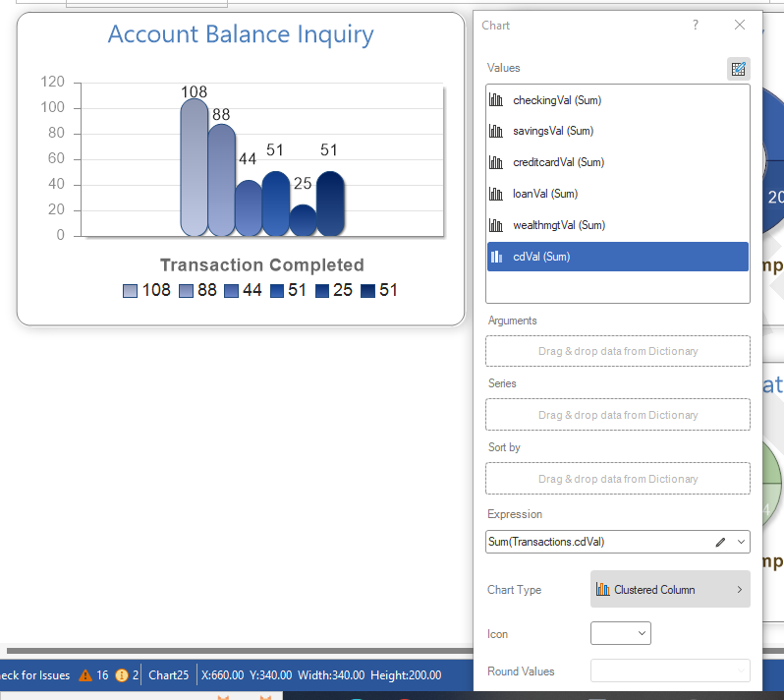Click the warning triangle icon in status bar
784x700 pixels.
(x=85, y=675)
